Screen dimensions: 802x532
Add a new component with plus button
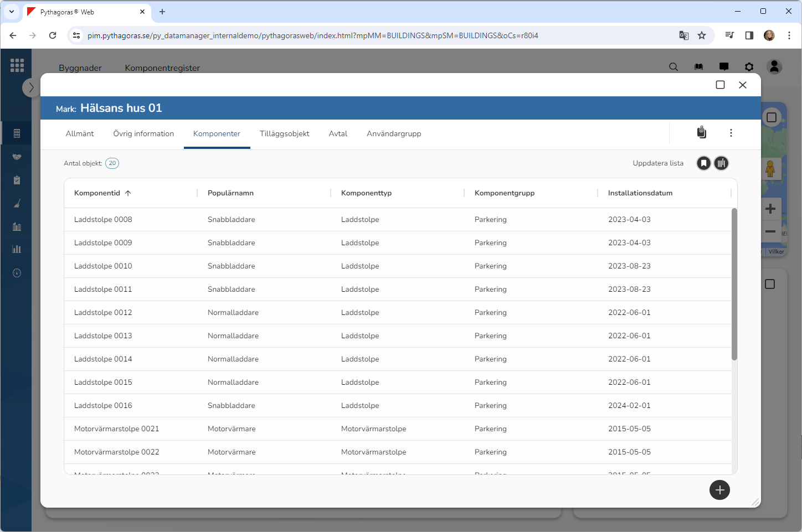[719, 490]
